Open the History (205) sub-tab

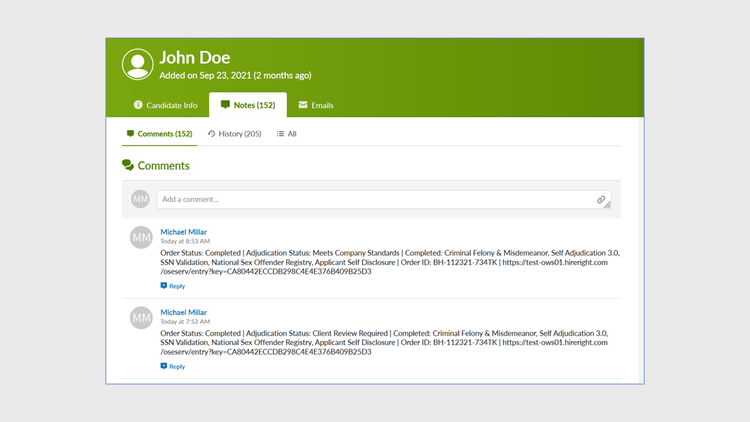[x=235, y=134]
